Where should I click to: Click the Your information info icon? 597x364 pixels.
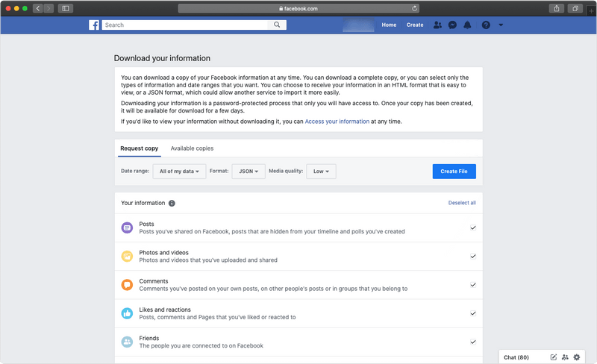point(172,203)
